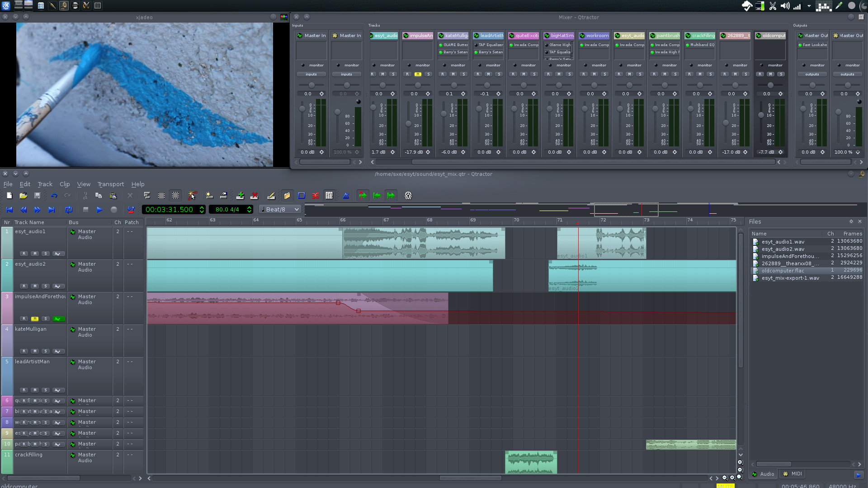Click the Undo arrow icon
The width and height of the screenshot is (868, 488).
pyautogui.click(x=54, y=196)
